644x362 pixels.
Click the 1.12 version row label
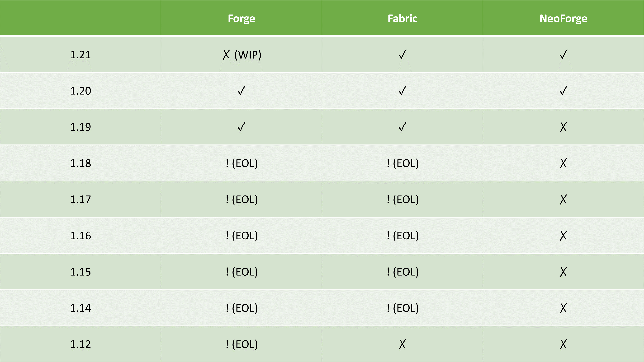tap(80, 344)
